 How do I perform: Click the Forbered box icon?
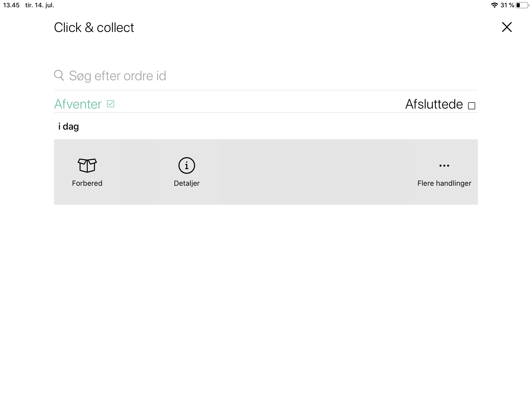click(87, 165)
